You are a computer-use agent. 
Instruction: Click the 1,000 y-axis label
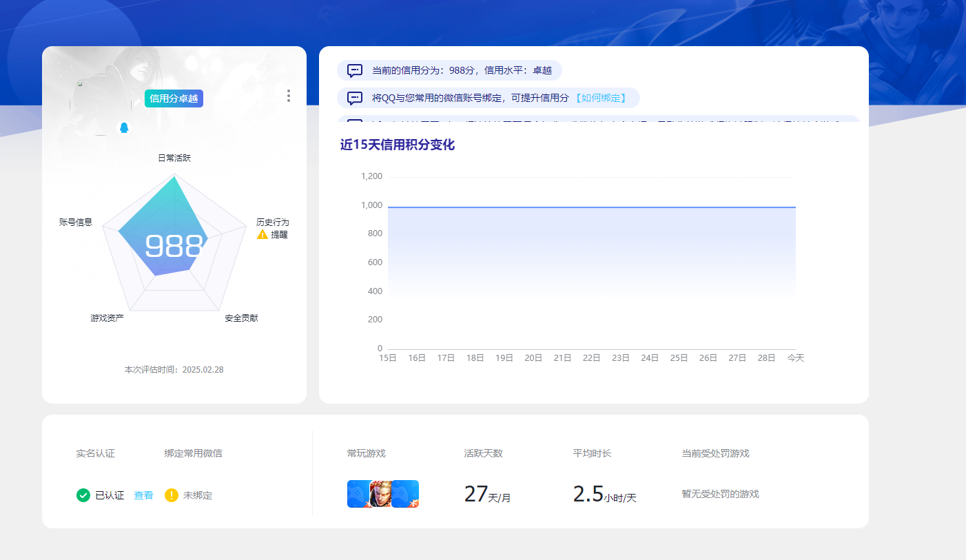(371, 205)
